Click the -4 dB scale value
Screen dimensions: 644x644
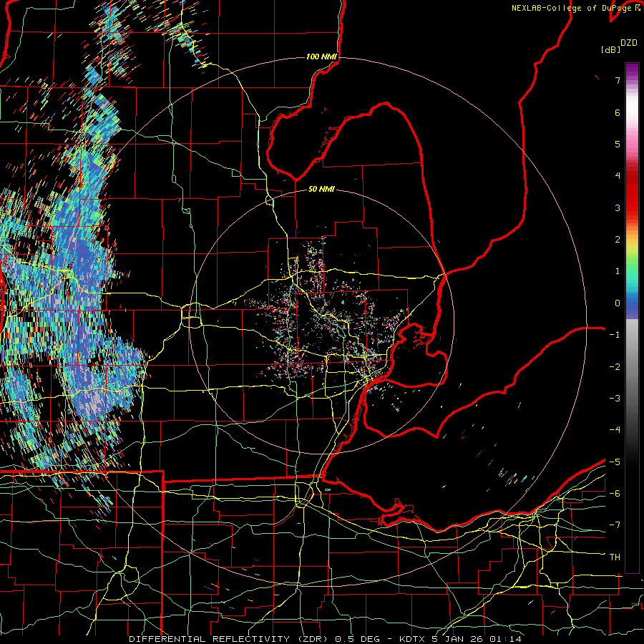click(615, 430)
